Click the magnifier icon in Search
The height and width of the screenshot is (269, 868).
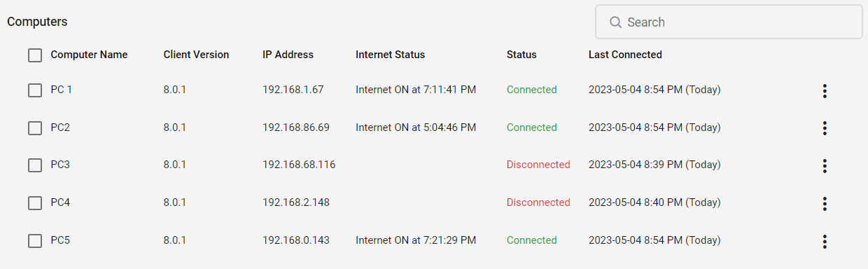tap(616, 22)
